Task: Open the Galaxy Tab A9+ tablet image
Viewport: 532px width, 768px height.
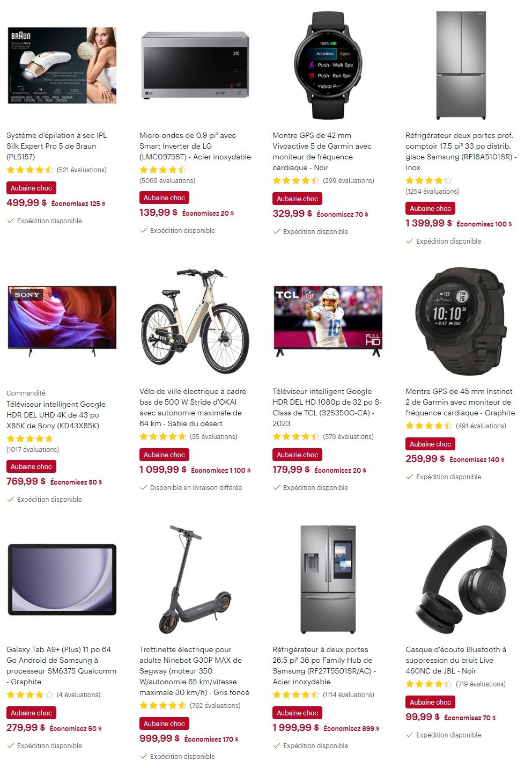Action: click(x=62, y=580)
